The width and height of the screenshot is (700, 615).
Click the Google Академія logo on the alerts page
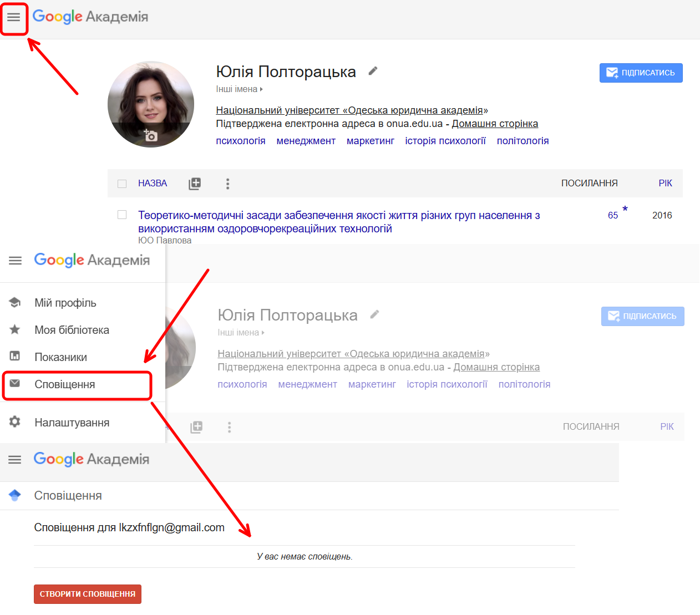92,459
